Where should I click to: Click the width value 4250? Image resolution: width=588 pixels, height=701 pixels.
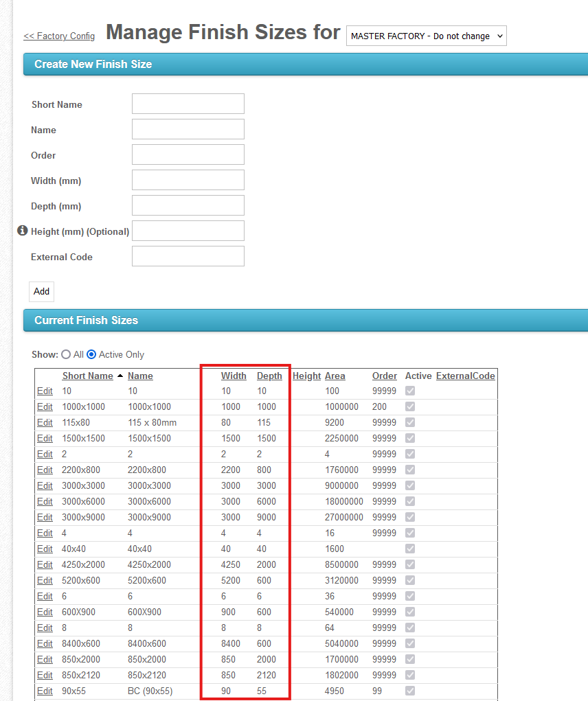click(x=230, y=564)
